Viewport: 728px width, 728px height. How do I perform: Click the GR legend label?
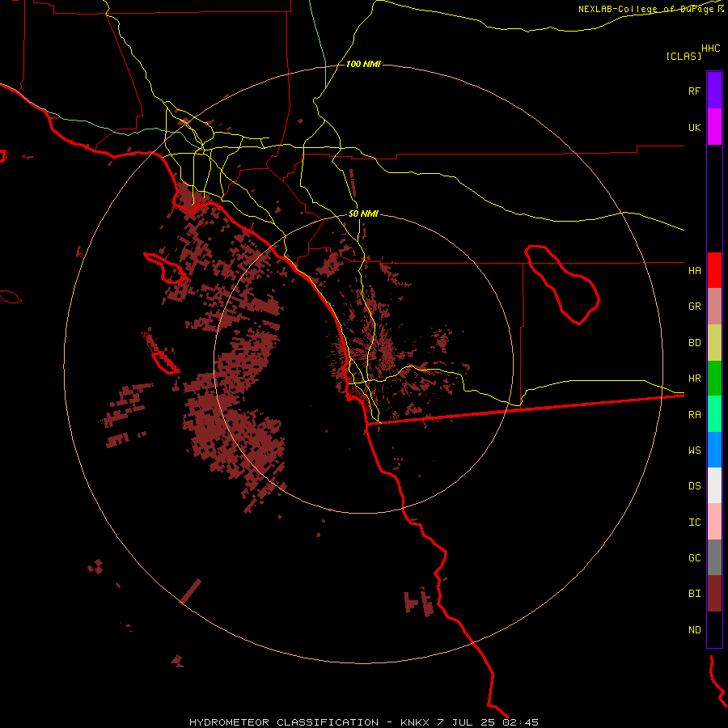[694, 307]
